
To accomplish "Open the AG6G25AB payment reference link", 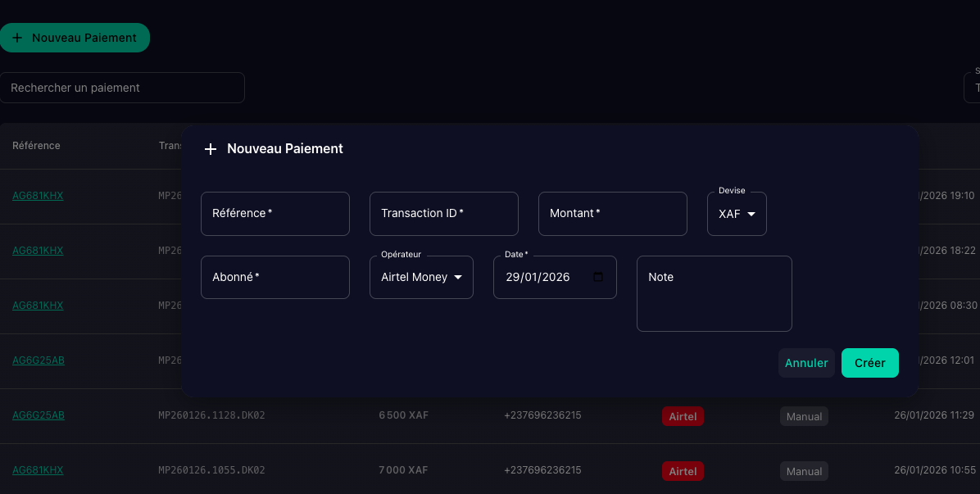I will pos(38,360).
